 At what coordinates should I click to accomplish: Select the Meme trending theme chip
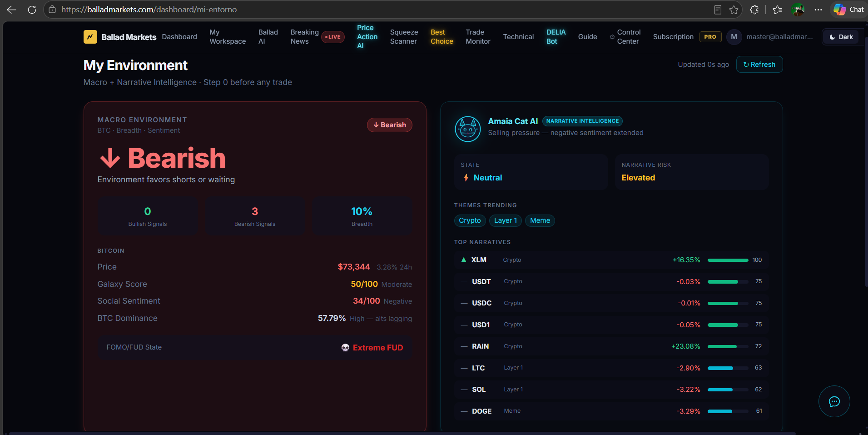coord(540,220)
